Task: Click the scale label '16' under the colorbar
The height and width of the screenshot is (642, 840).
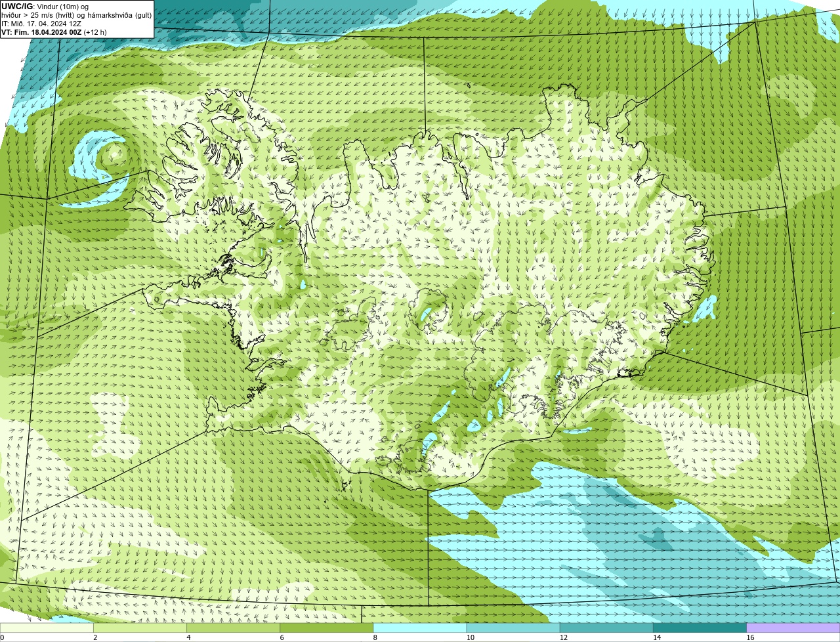Action: (750, 637)
